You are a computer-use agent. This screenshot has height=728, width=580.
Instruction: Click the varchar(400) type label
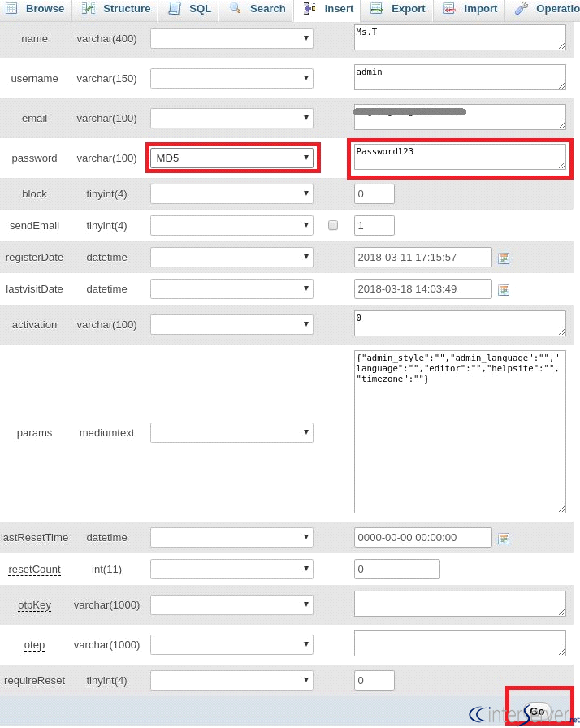pyautogui.click(x=106, y=38)
